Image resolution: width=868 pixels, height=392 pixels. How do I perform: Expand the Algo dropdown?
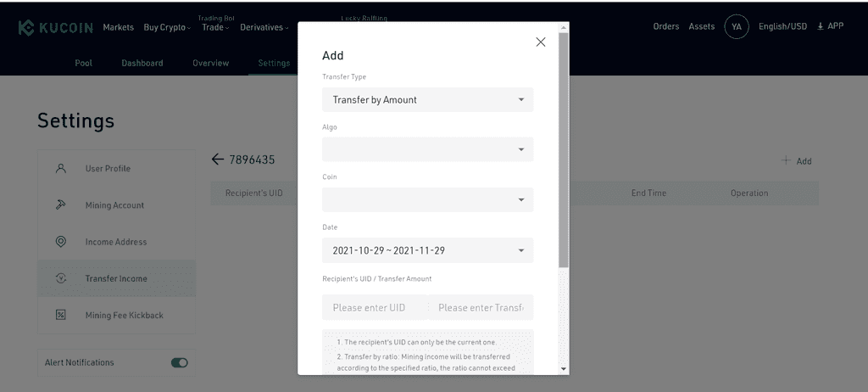pos(428,149)
